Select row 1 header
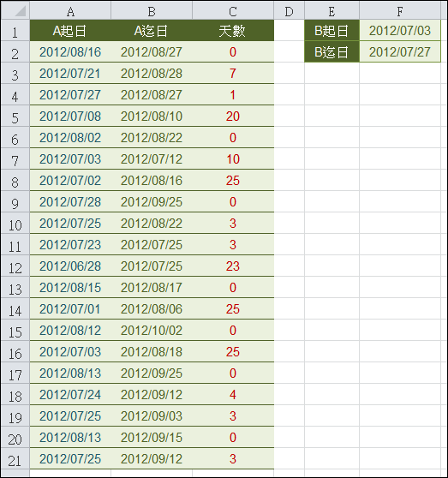The image size is (448, 478). click(15, 31)
